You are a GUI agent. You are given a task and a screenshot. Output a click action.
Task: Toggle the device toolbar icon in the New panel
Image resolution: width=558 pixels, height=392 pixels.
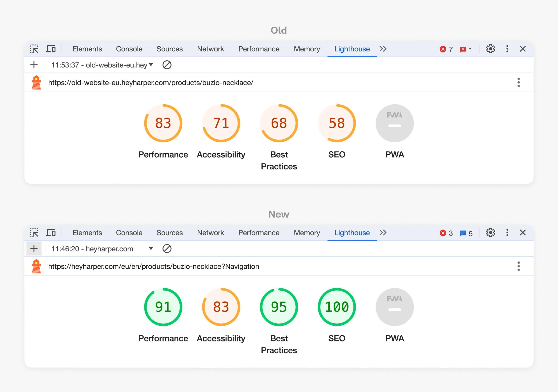(x=51, y=233)
